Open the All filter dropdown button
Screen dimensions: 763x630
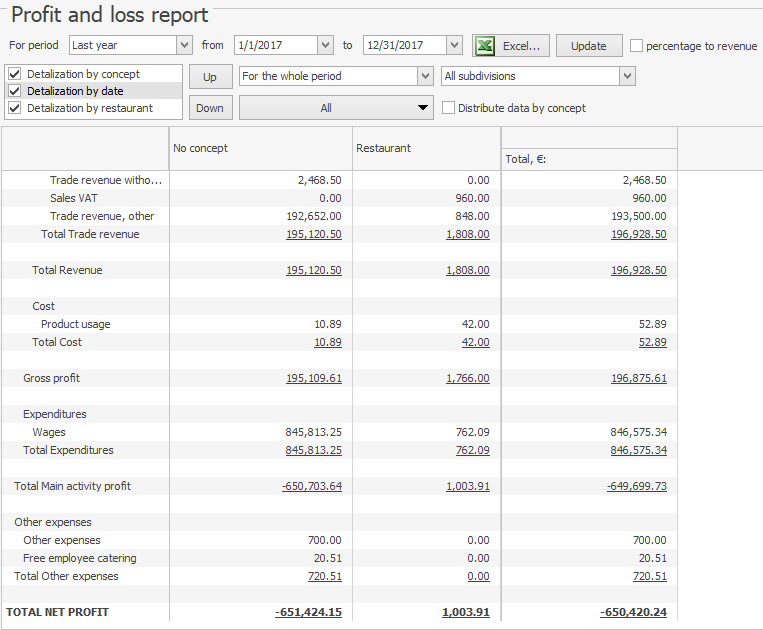pyautogui.click(x=336, y=108)
